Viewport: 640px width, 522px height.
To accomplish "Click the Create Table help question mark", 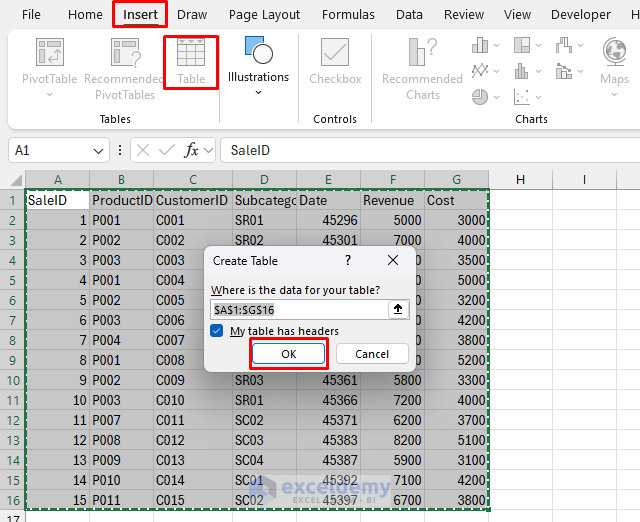I will pyautogui.click(x=348, y=260).
